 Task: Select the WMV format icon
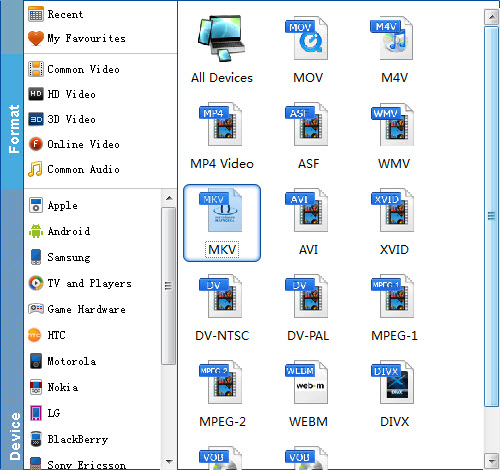pyautogui.click(x=393, y=124)
